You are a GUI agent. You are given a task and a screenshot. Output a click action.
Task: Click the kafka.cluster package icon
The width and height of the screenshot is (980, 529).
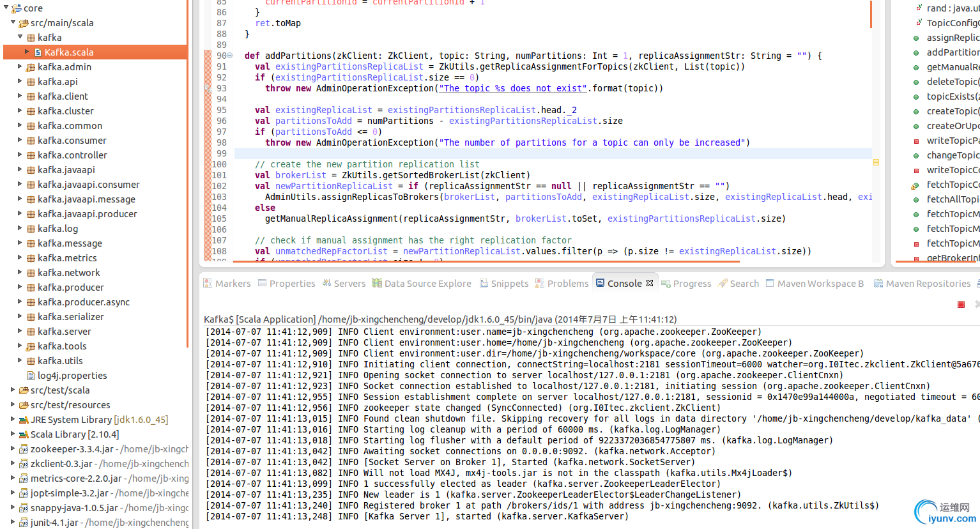pyautogui.click(x=31, y=111)
